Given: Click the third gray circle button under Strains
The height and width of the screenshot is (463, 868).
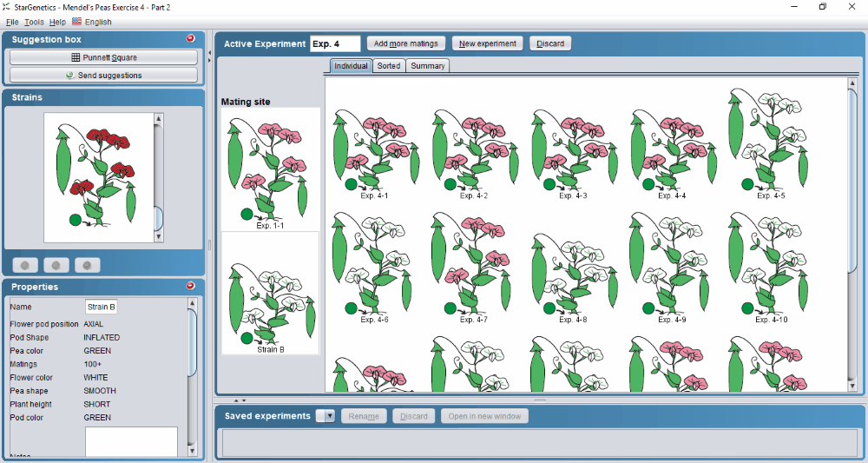Looking at the screenshot, I should (88, 265).
